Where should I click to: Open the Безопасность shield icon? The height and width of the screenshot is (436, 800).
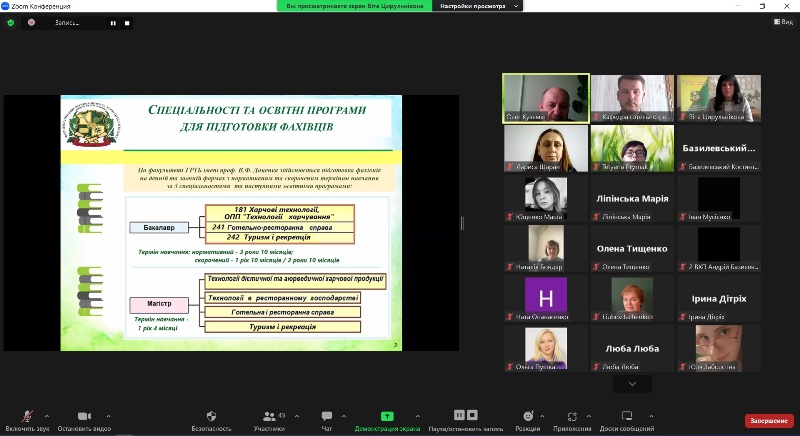(x=211, y=416)
